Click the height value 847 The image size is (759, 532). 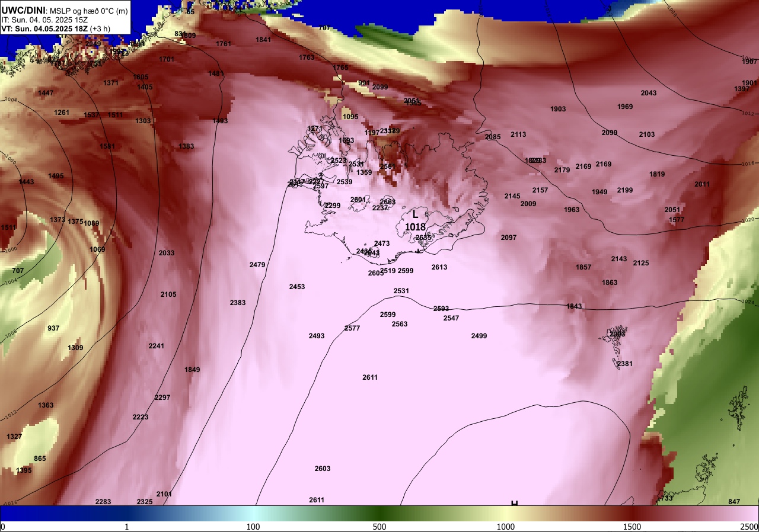tap(734, 502)
